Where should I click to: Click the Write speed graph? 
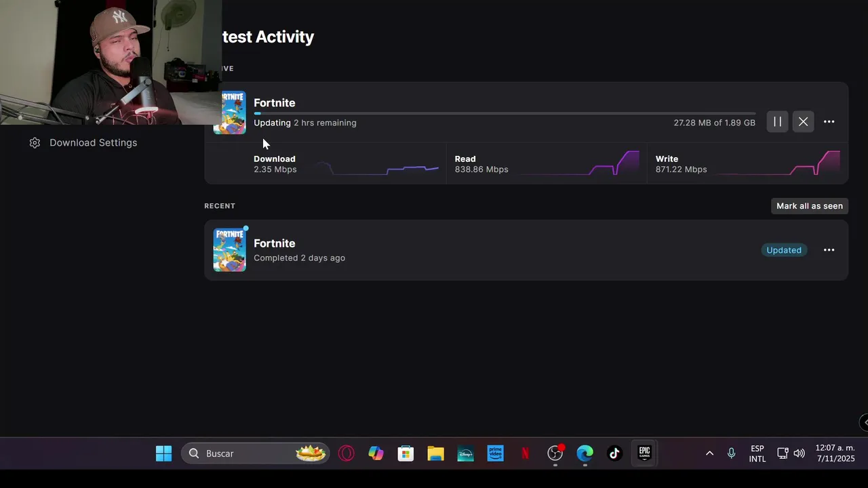(778, 163)
